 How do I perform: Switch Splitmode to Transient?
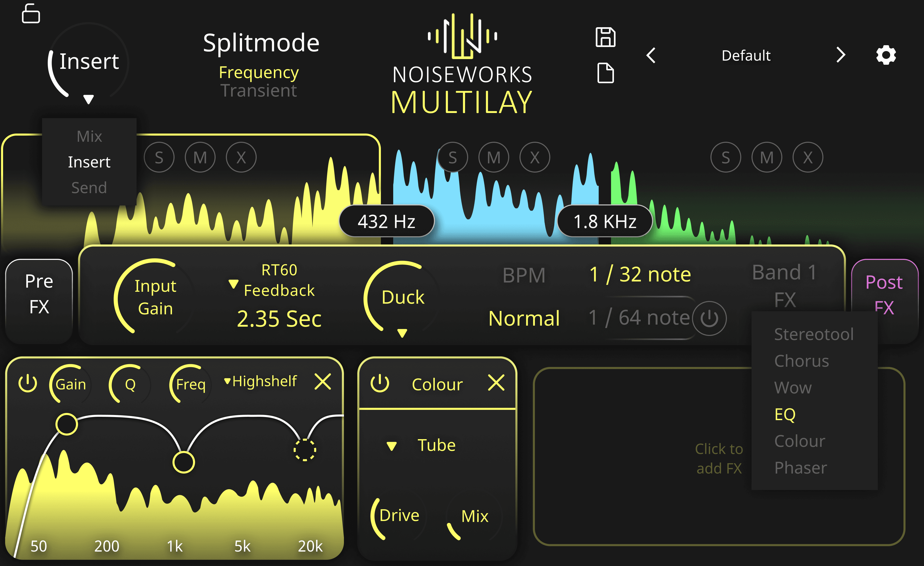259,90
